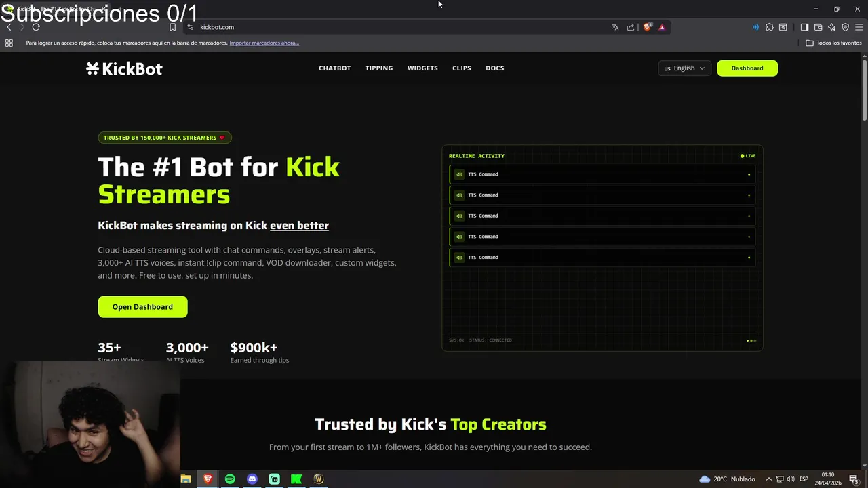Open the Leo AI sparkle icon
Image resolution: width=868 pixels, height=488 pixels.
[x=831, y=27]
